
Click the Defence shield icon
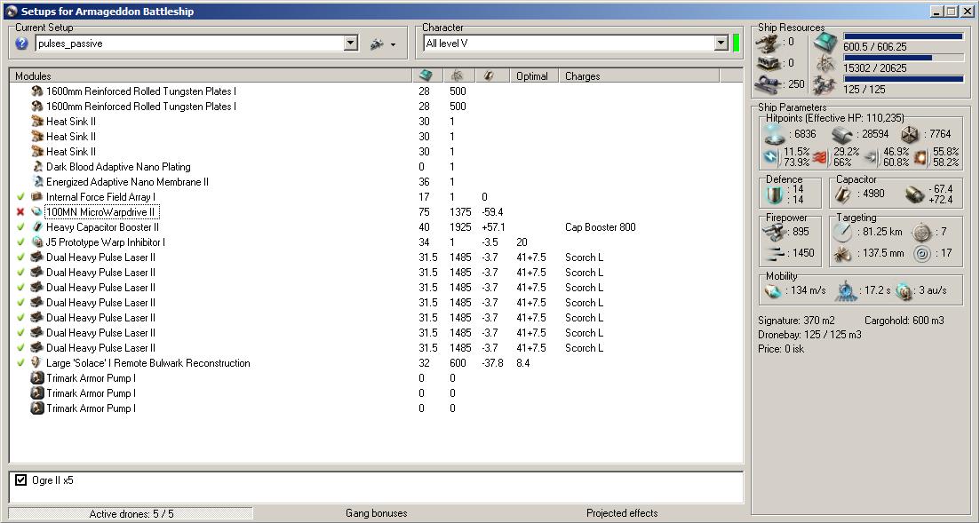(775, 194)
